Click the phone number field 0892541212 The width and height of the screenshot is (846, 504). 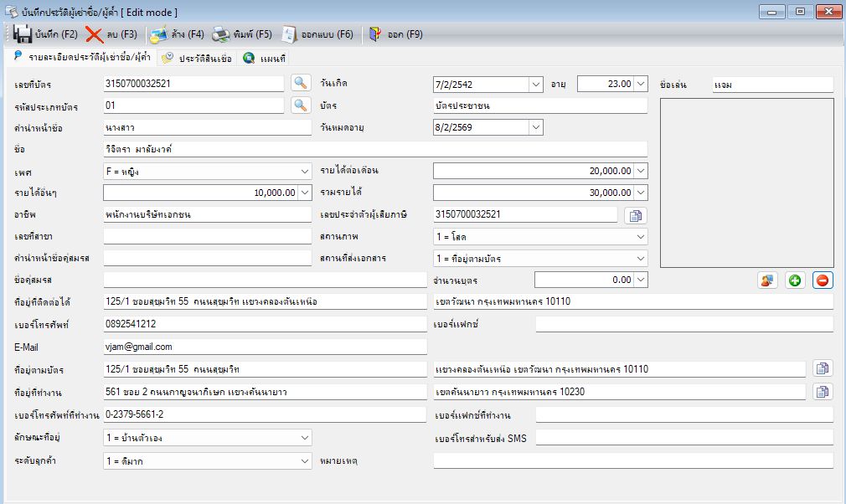pyautogui.click(x=265, y=324)
